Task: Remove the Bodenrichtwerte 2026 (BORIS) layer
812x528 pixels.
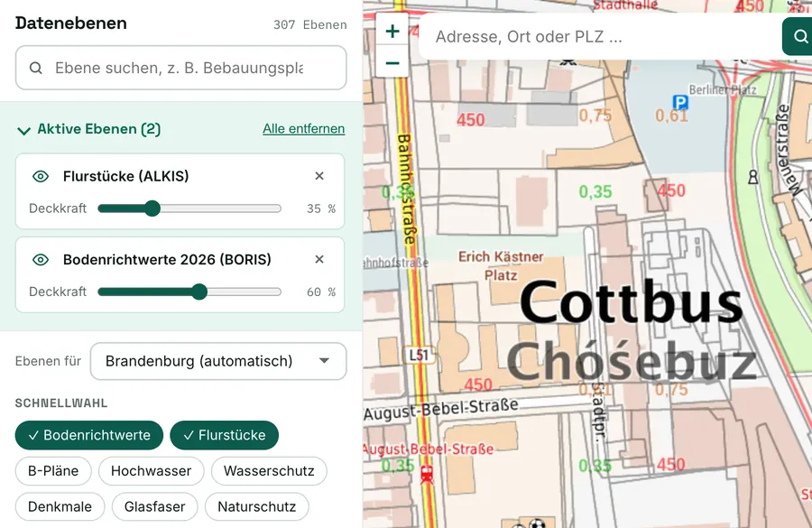Action: coord(319,259)
